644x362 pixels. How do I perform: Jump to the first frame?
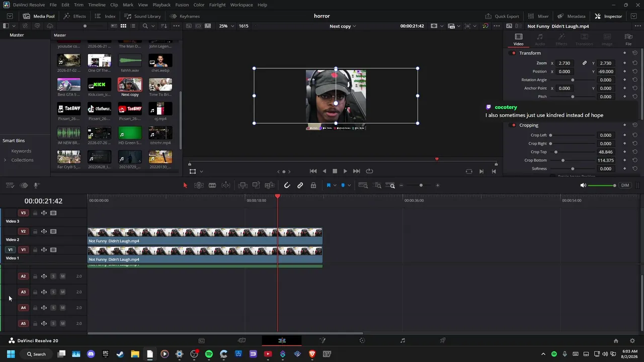[313, 171]
